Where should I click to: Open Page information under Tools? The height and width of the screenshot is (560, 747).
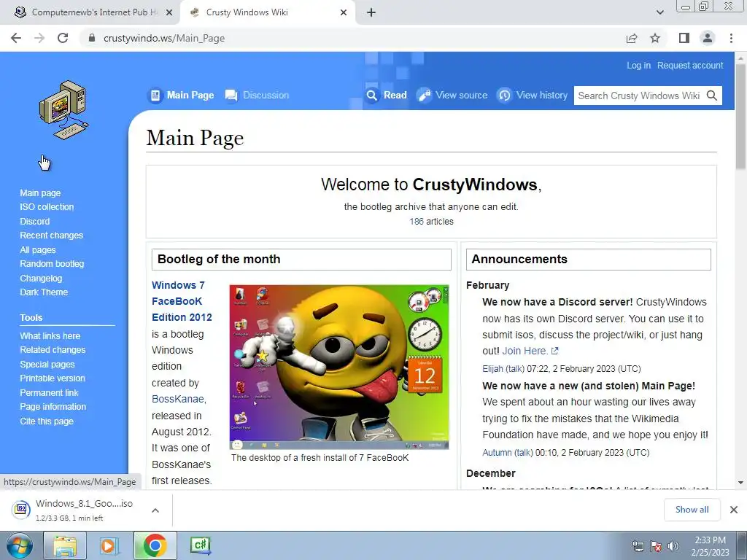click(53, 407)
